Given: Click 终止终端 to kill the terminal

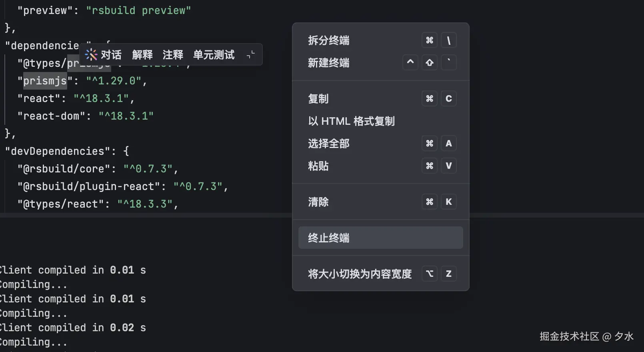Looking at the screenshot, I should pyautogui.click(x=380, y=238).
